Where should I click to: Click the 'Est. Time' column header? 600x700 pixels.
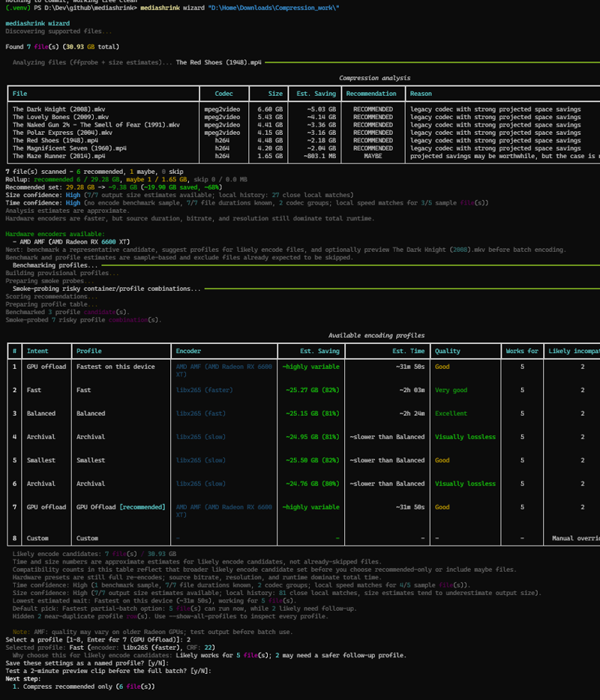click(408, 351)
